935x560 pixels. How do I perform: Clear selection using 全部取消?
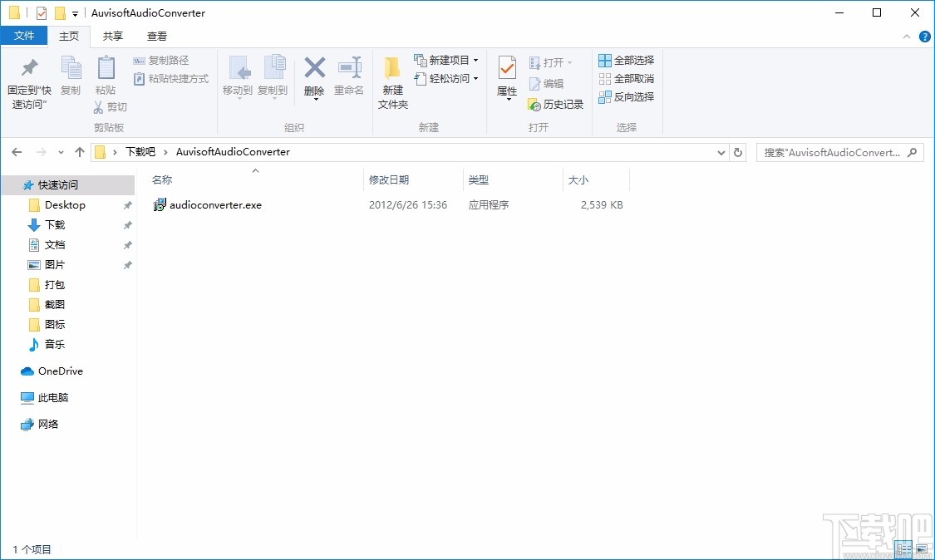click(x=626, y=76)
